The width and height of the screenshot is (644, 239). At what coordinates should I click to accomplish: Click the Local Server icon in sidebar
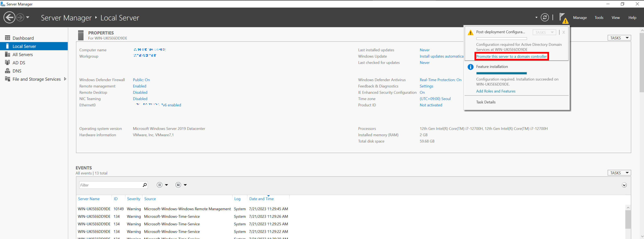[x=8, y=46]
